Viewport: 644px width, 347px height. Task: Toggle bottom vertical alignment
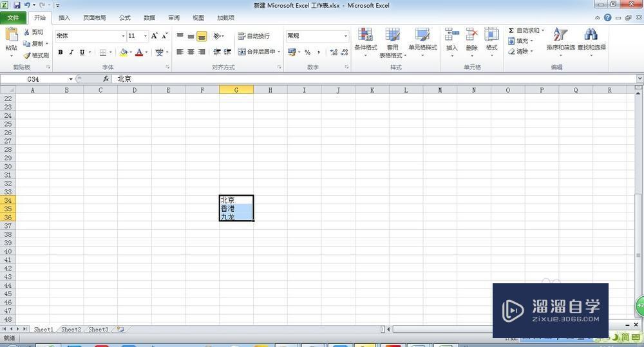tap(202, 36)
